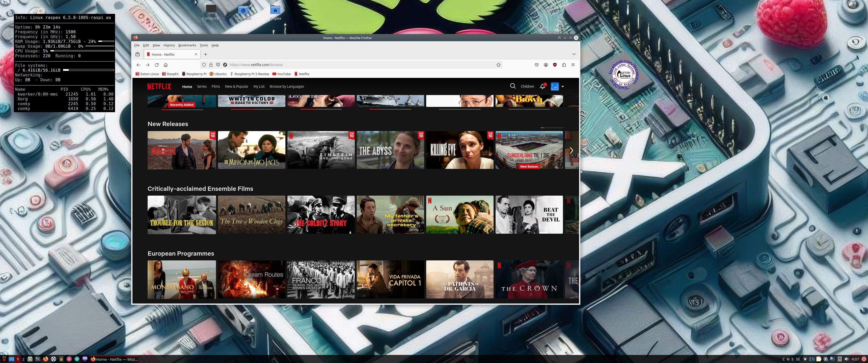
Task: Bookmark this page with star icon
Action: tap(498, 65)
